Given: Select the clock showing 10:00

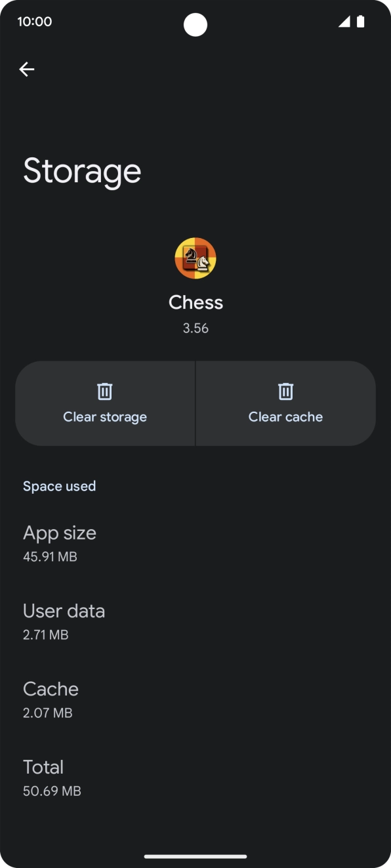Looking at the screenshot, I should pyautogui.click(x=35, y=21).
